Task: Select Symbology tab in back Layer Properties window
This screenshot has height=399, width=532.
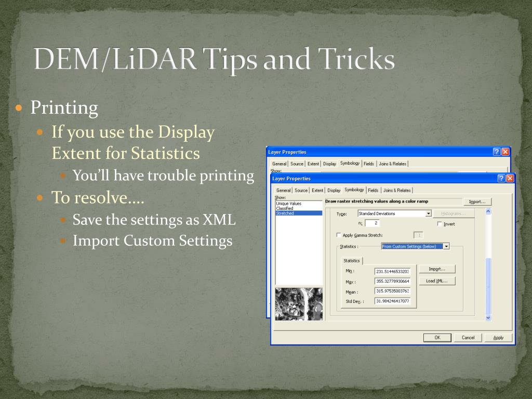Action: (x=350, y=163)
